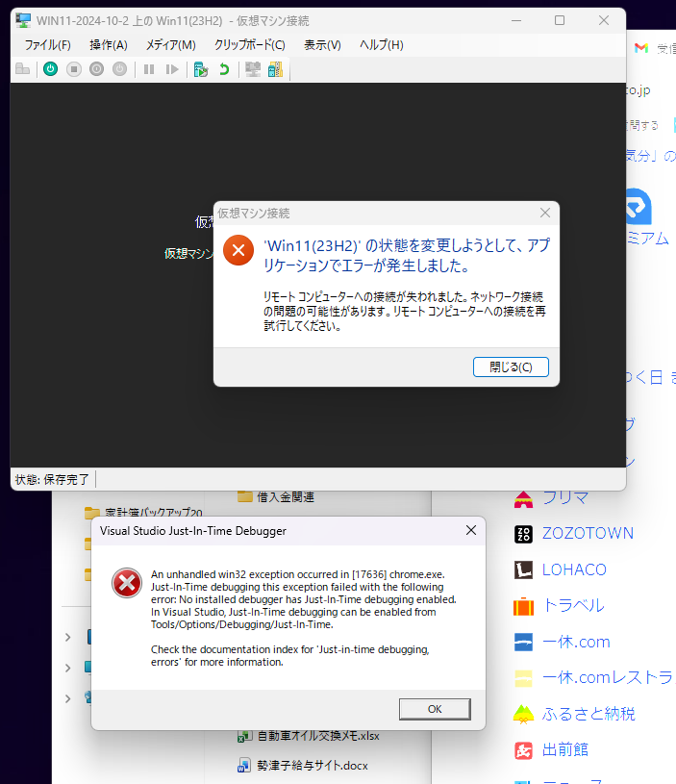This screenshot has width=676, height=784.
Task: Select the 家計簿バックアップ20 folder
Action: (x=144, y=513)
